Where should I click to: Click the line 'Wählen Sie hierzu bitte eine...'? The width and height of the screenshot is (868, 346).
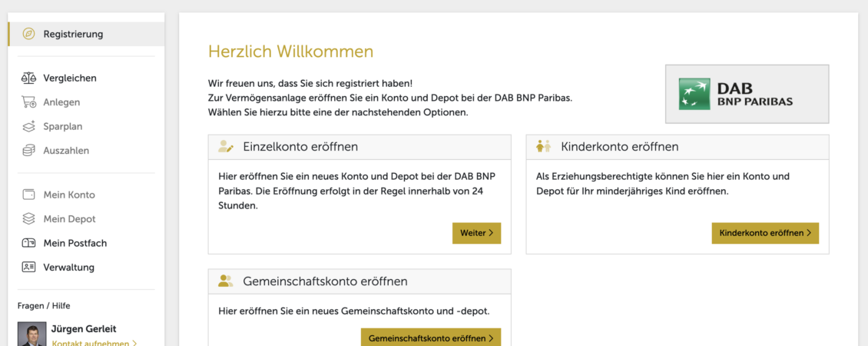tap(338, 112)
